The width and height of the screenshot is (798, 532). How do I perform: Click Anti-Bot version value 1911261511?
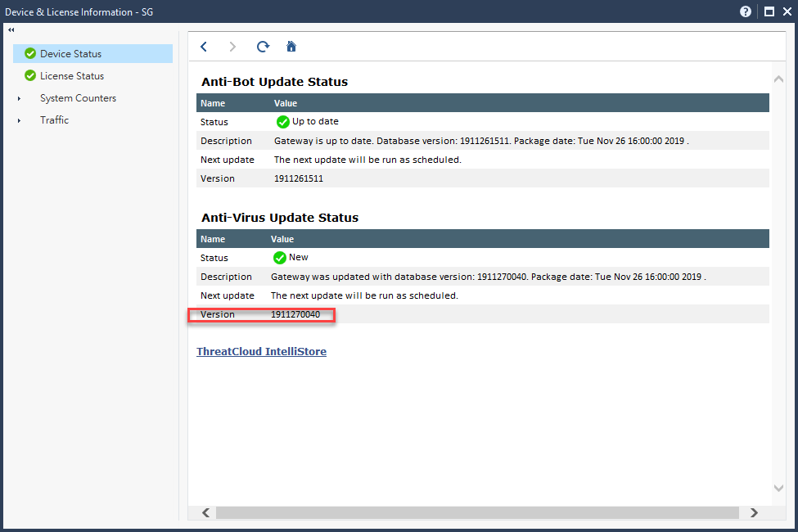coord(299,178)
